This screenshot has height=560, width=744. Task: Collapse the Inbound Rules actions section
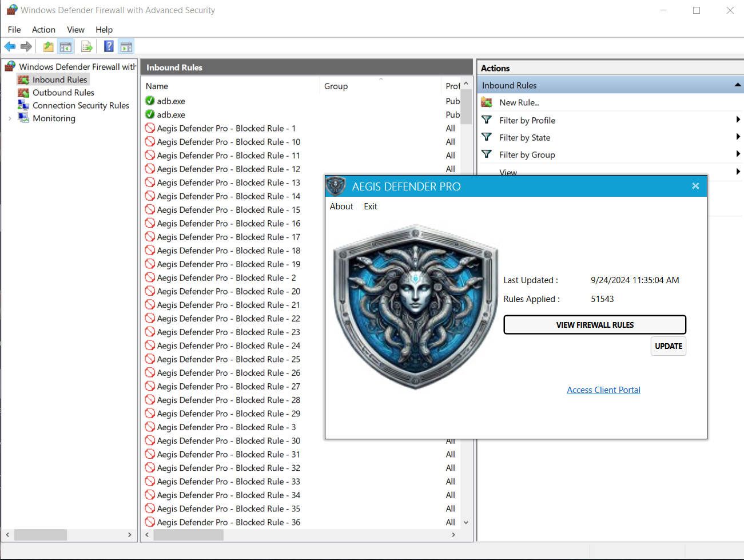point(738,85)
